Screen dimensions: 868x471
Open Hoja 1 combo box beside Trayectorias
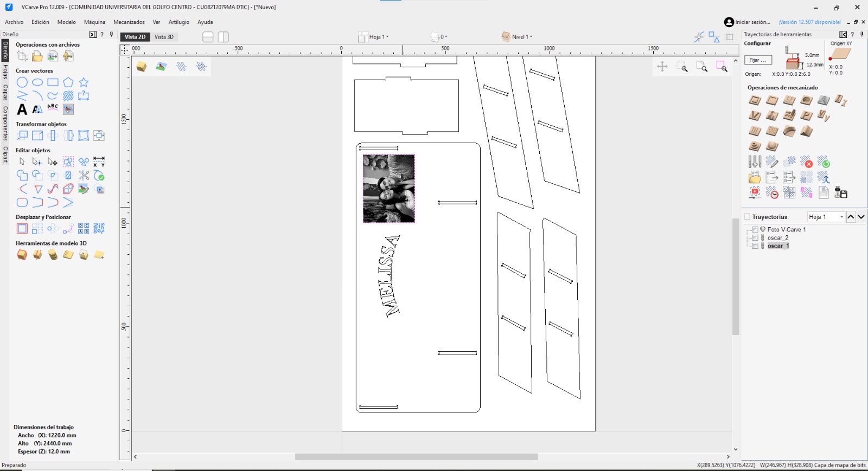[x=826, y=217]
